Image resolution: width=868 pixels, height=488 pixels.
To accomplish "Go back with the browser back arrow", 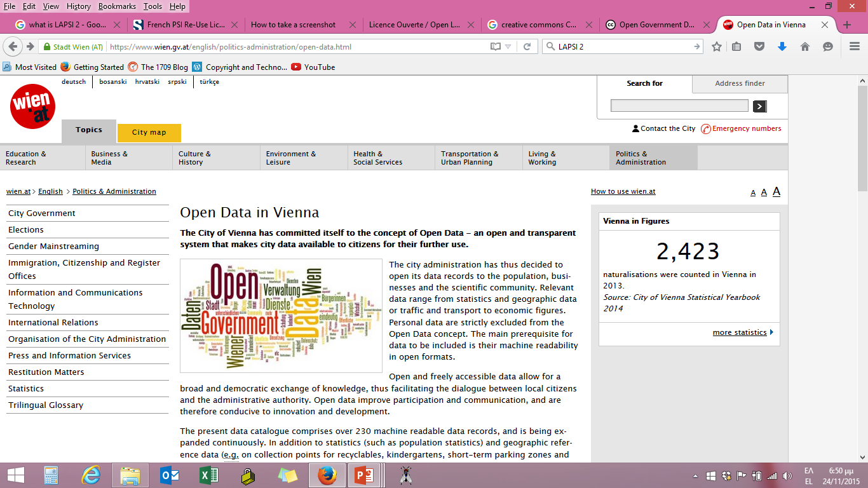I will pyautogui.click(x=14, y=46).
